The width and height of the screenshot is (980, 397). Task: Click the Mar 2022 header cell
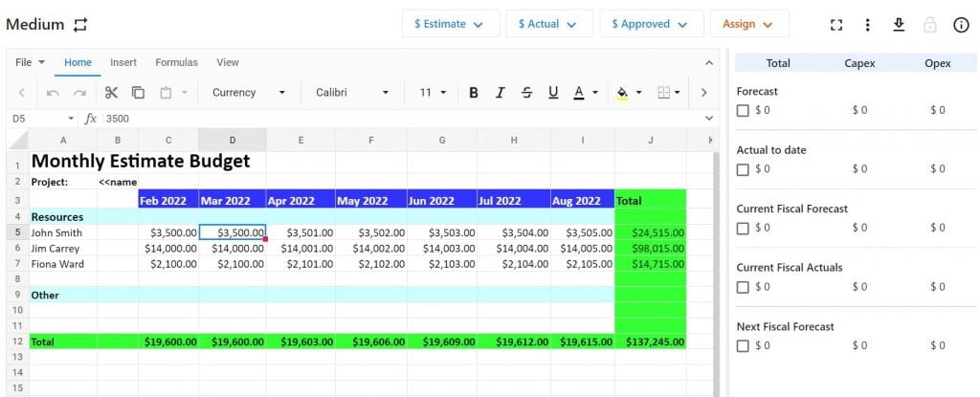pyautogui.click(x=233, y=201)
